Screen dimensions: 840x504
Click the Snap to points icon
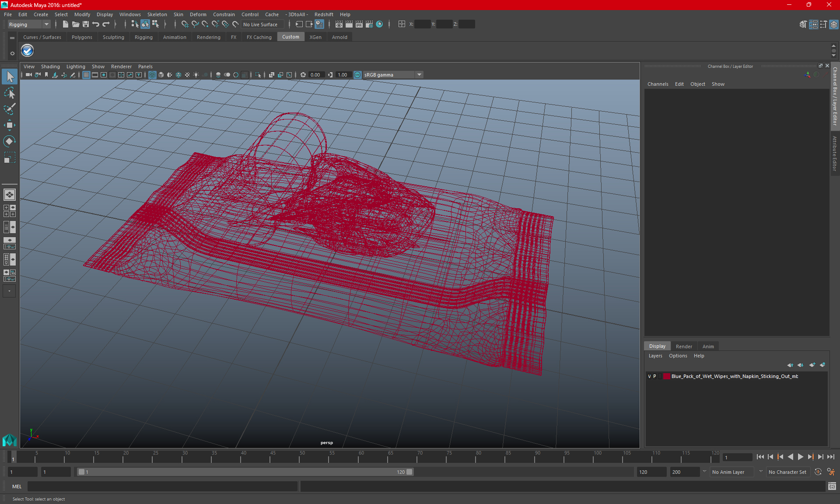point(205,24)
